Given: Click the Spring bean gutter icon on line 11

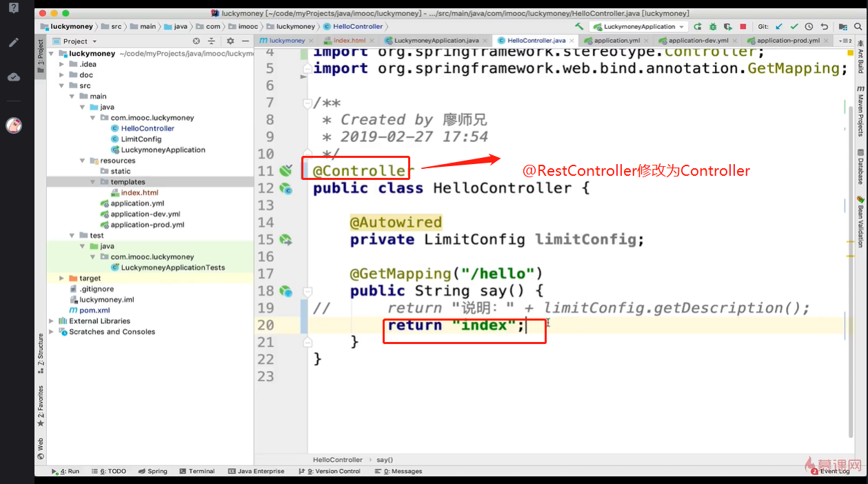Looking at the screenshot, I should (x=286, y=170).
